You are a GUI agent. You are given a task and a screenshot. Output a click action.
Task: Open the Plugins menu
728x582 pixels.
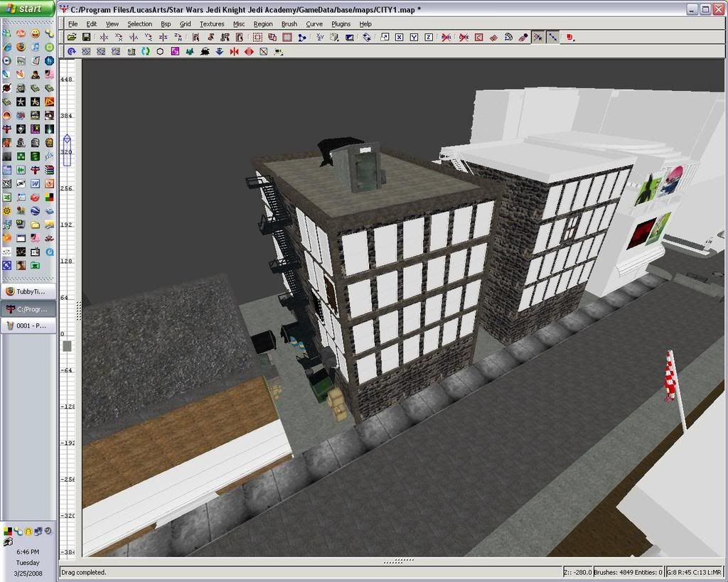click(341, 23)
